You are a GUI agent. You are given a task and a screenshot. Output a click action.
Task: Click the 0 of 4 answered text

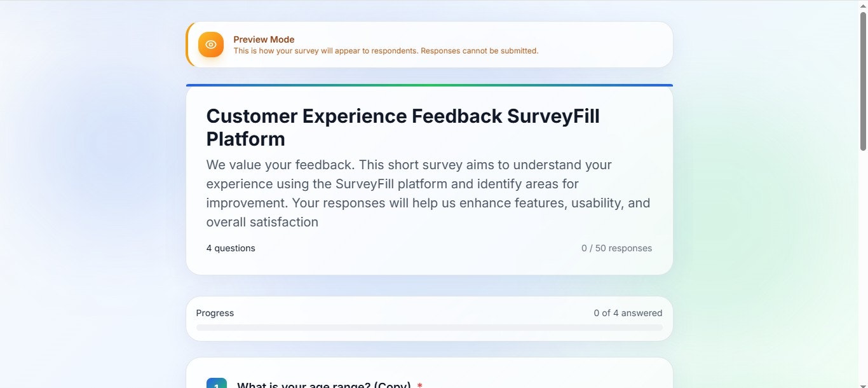click(628, 313)
